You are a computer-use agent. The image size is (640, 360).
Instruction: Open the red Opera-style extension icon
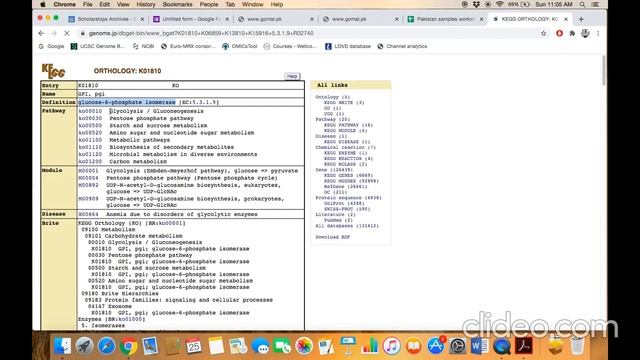point(559,33)
